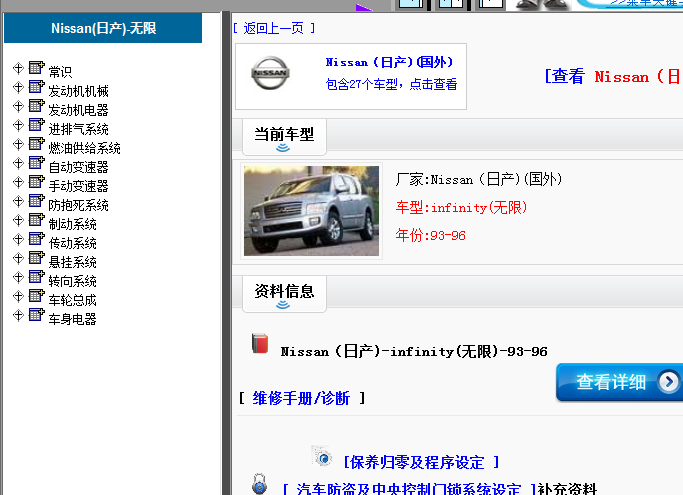Click the 资料信息 tab
The width and height of the screenshot is (683, 495).
(284, 293)
